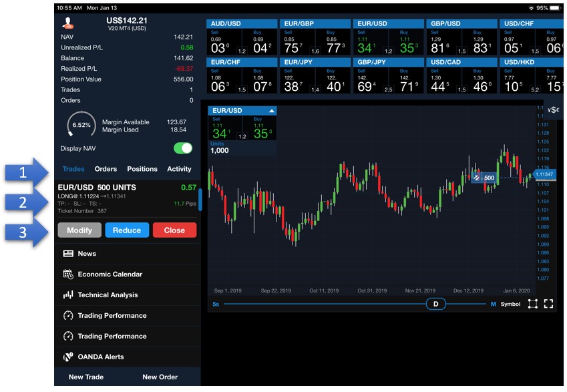Open the Positions tab
Viewport: 567px width, 392px height.
142,169
